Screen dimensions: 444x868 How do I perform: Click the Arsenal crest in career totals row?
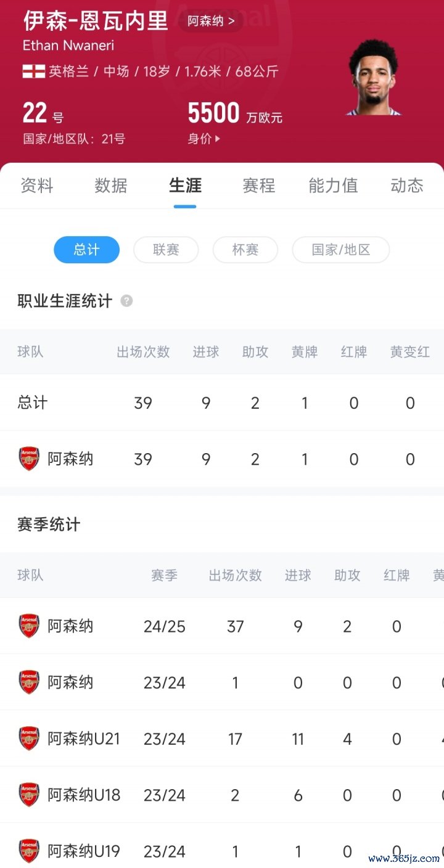[29, 459]
